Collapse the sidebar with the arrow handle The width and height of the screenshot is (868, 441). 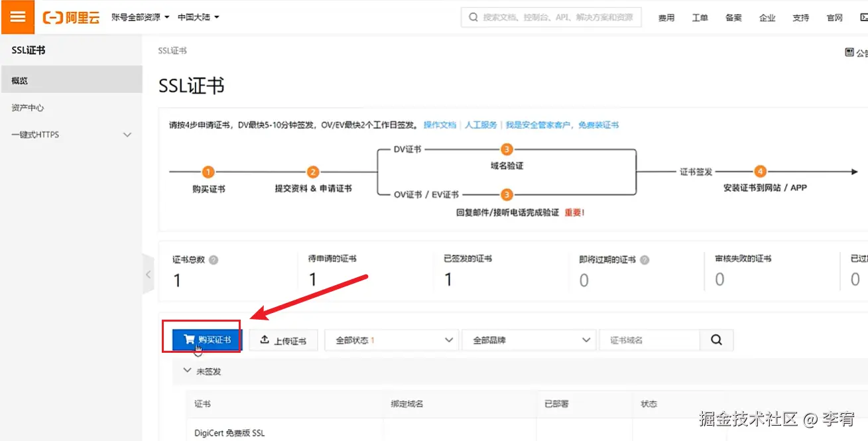pyautogui.click(x=149, y=273)
